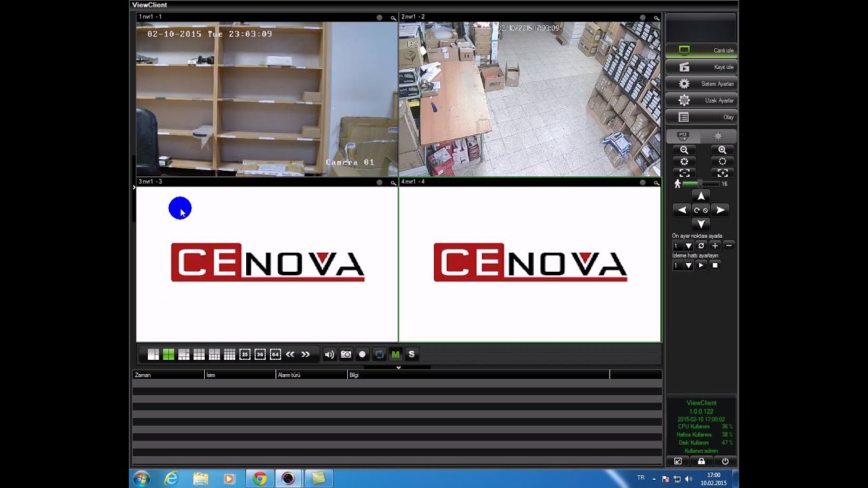The width and height of the screenshot is (868, 488).
Task: Lock the client with padlock icon
Action: click(x=701, y=461)
